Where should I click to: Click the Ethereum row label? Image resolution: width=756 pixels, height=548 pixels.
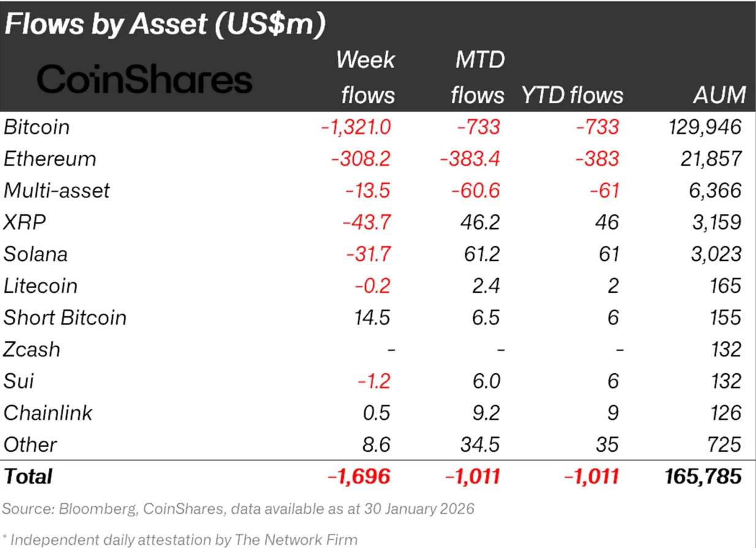click(50, 159)
